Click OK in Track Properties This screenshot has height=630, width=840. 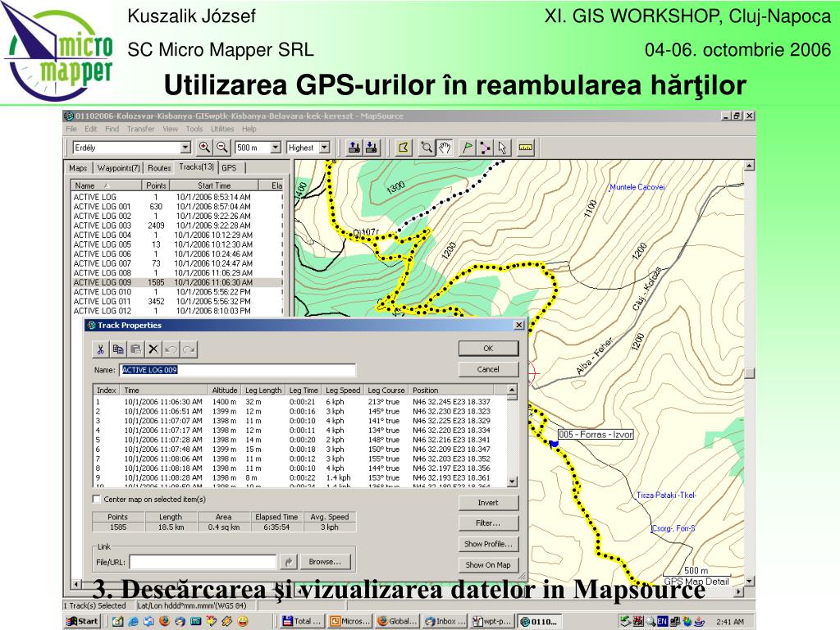[489, 348]
